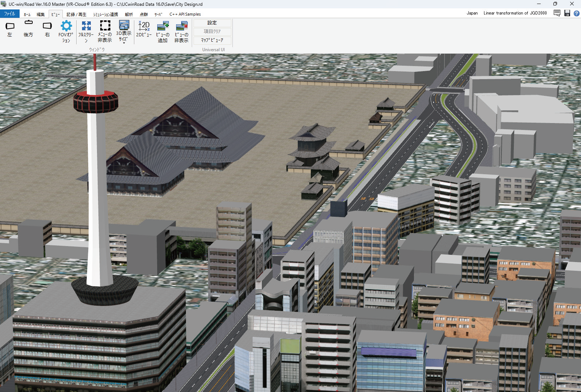The height and width of the screenshot is (392, 581).
Task: Click Kyoto Tower observation deck in 3D view
Action: (x=96, y=102)
